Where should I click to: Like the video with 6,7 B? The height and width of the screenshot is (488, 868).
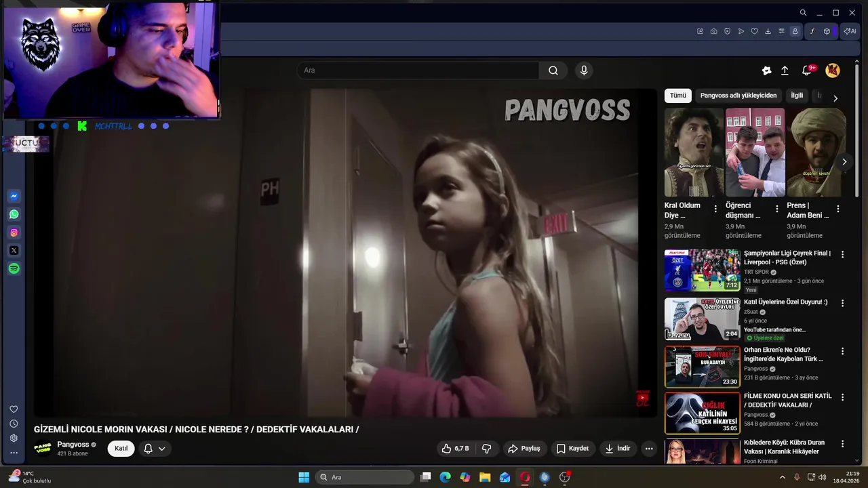455,449
